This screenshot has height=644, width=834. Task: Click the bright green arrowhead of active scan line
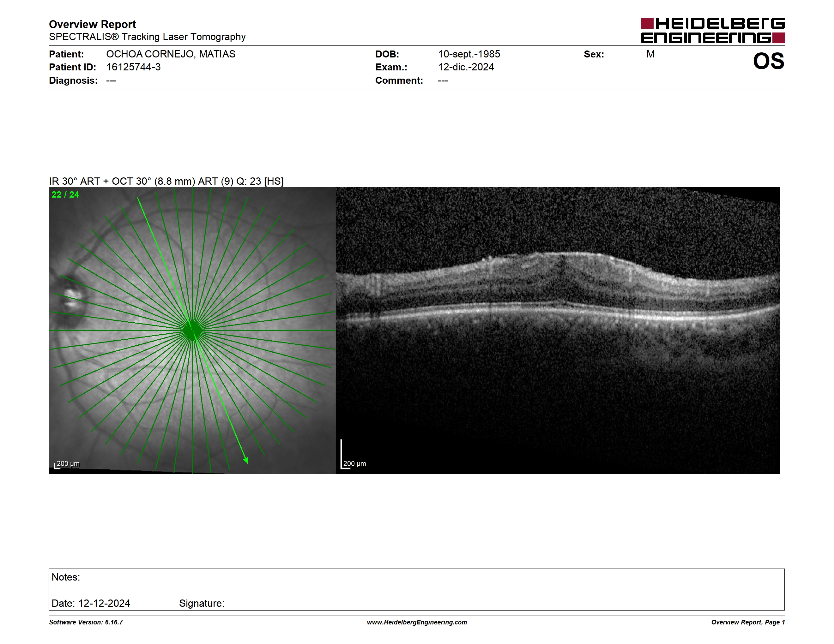pos(246,460)
